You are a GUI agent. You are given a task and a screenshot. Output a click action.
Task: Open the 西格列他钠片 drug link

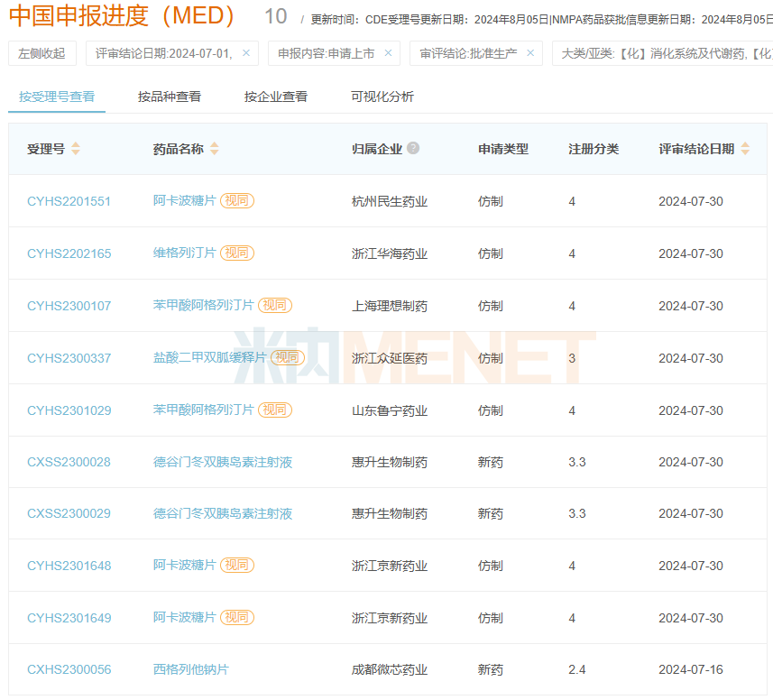pos(191,669)
